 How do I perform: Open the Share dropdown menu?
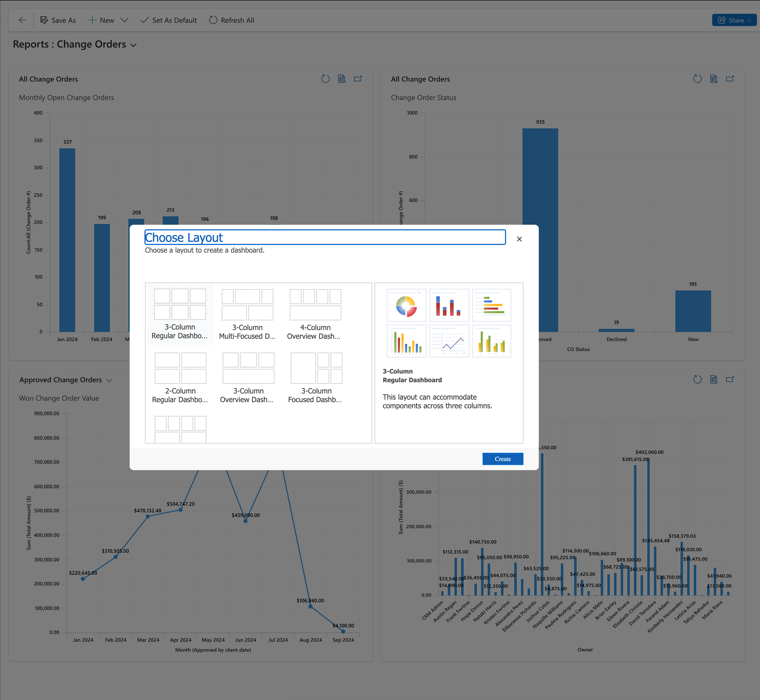click(x=749, y=20)
